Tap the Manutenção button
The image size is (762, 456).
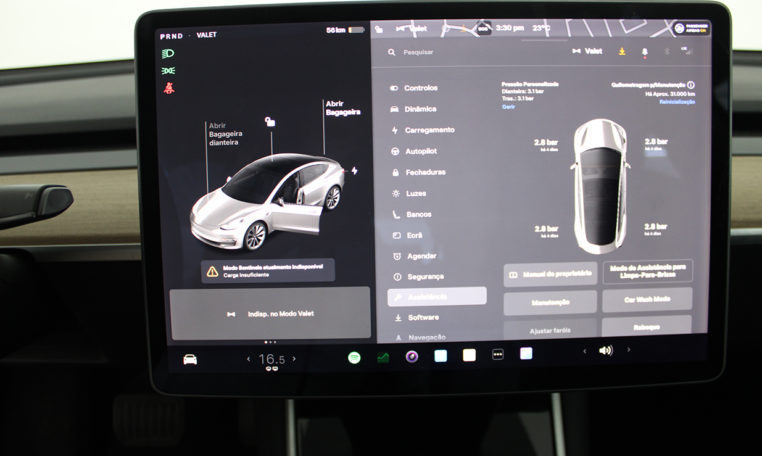tap(550, 302)
